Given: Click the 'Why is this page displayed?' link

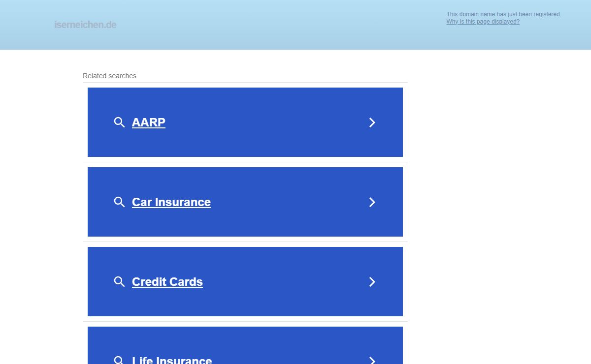Looking at the screenshot, I should click(x=483, y=22).
